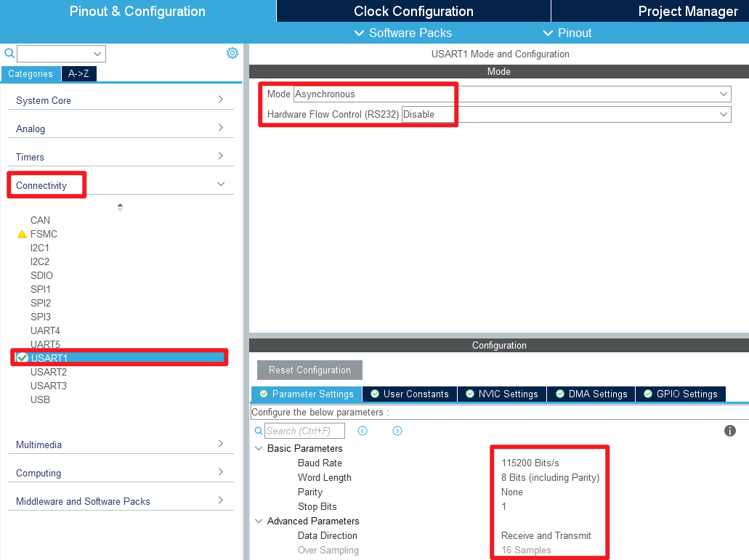
Task: Open the Mode dropdown set to Asynchronous
Action: 511,94
